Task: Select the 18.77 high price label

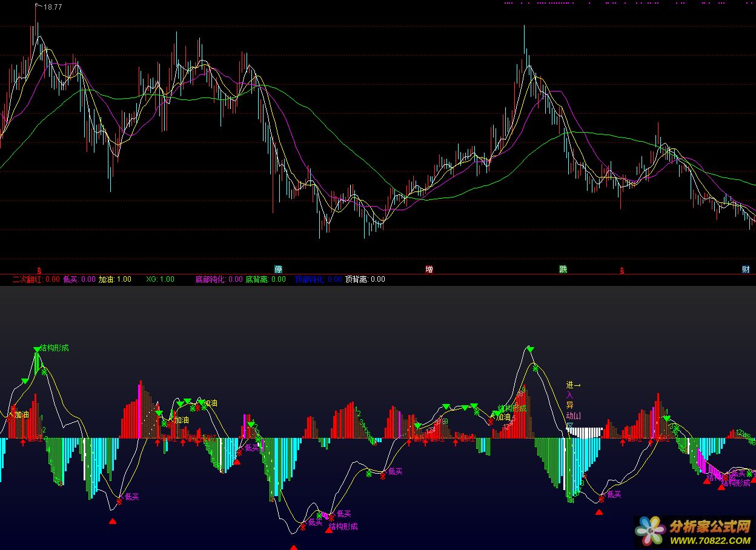Action: (x=53, y=7)
